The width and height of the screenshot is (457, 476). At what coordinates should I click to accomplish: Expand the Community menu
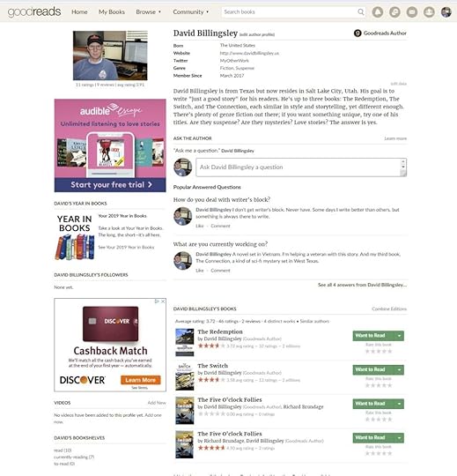click(191, 11)
